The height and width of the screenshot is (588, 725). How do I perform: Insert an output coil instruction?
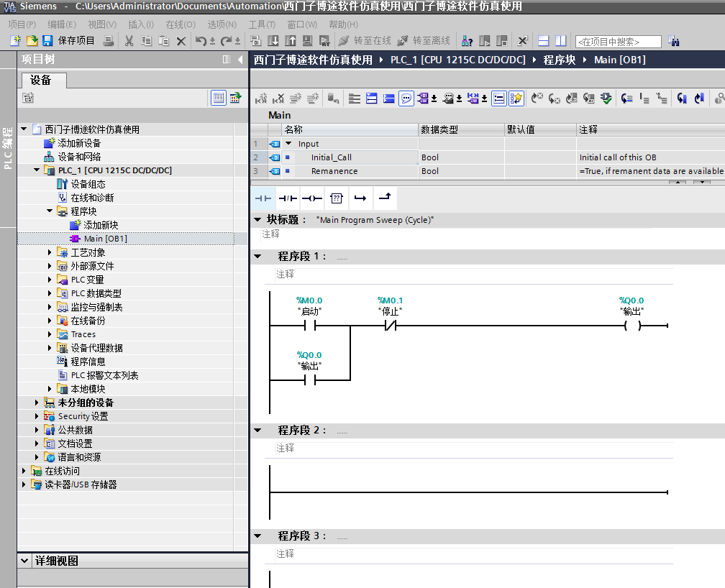click(312, 198)
